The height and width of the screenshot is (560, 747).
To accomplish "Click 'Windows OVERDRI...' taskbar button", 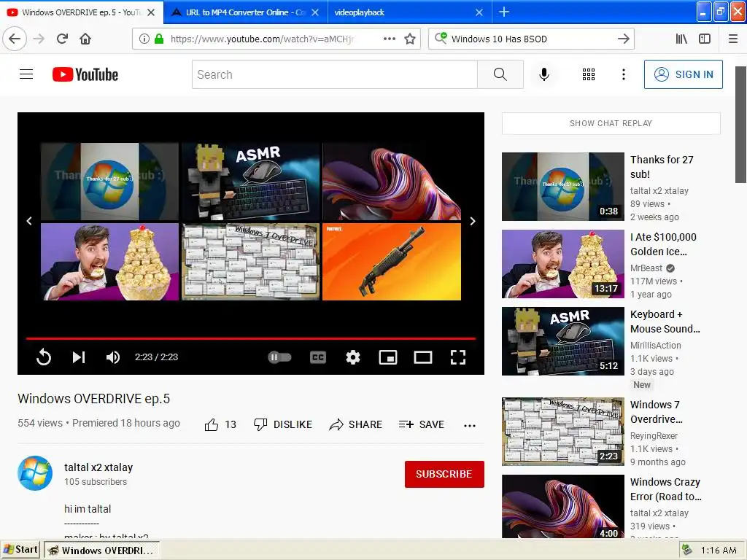I will [x=102, y=550].
